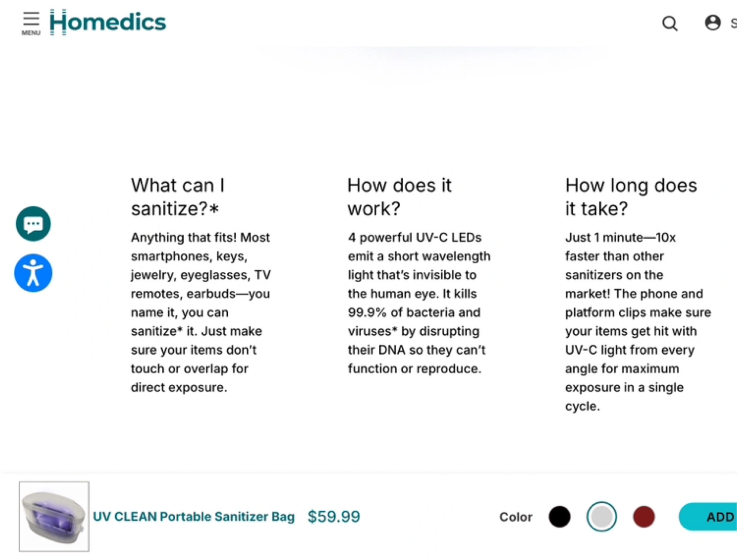737x560 pixels.
Task: Click the "Just 1 minute" description paragraph
Action: pyautogui.click(x=637, y=321)
